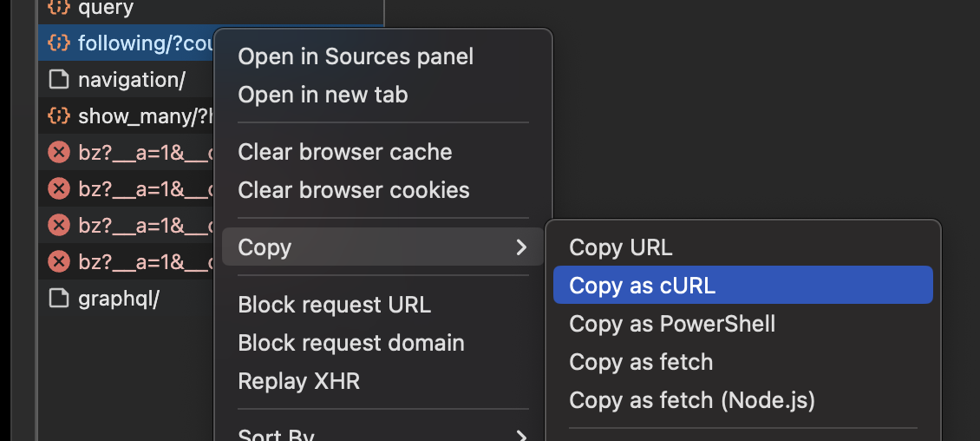Choose Copy URL from submenu

(620, 247)
